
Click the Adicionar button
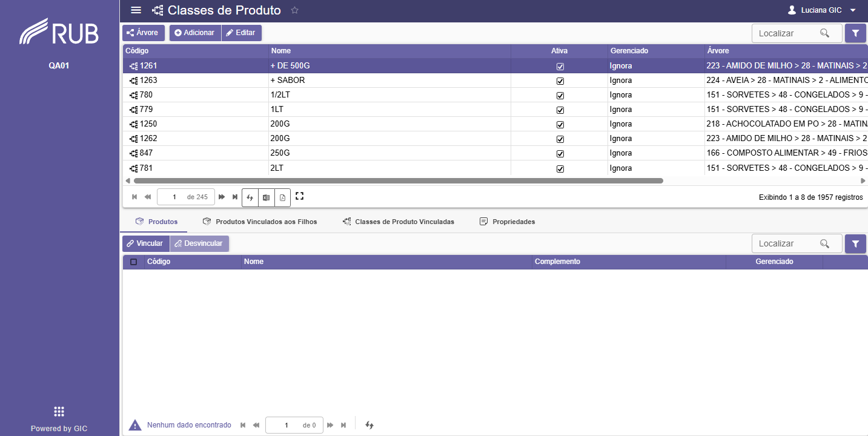(195, 33)
